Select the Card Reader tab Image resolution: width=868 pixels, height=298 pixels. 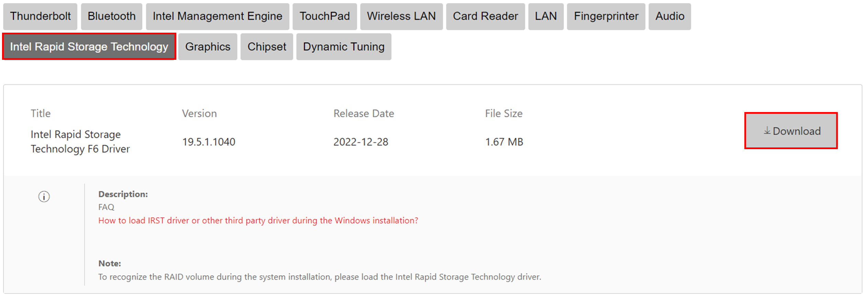click(x=485, y=16)
